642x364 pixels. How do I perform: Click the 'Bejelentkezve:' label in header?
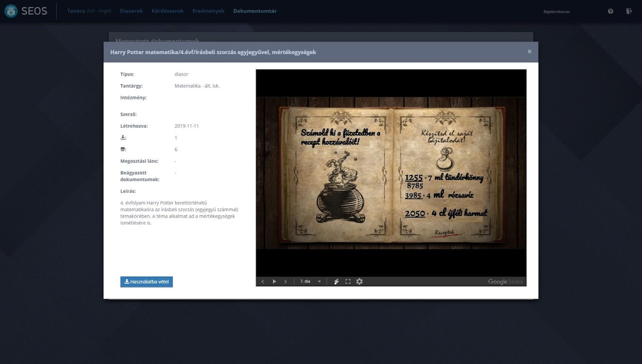click(556, 12)
